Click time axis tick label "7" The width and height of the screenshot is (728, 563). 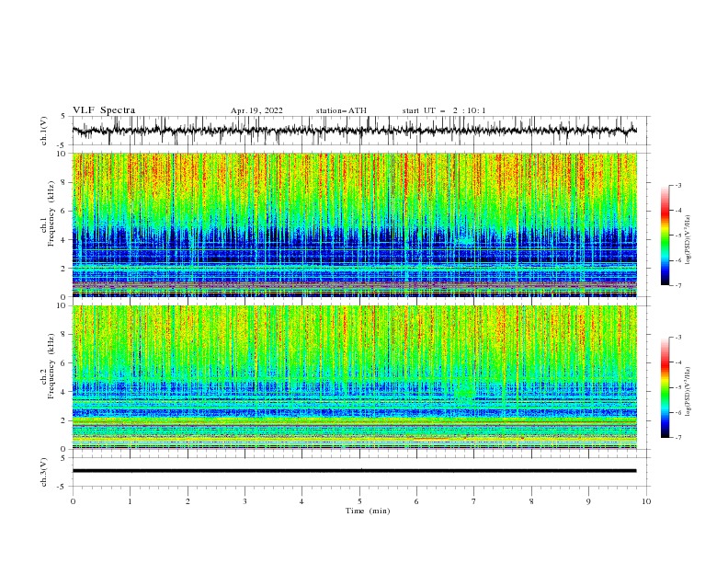(474, 501)
